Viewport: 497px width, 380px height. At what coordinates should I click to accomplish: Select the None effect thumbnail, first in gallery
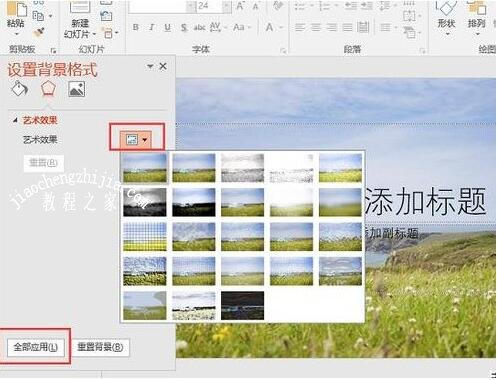(145, 168)
